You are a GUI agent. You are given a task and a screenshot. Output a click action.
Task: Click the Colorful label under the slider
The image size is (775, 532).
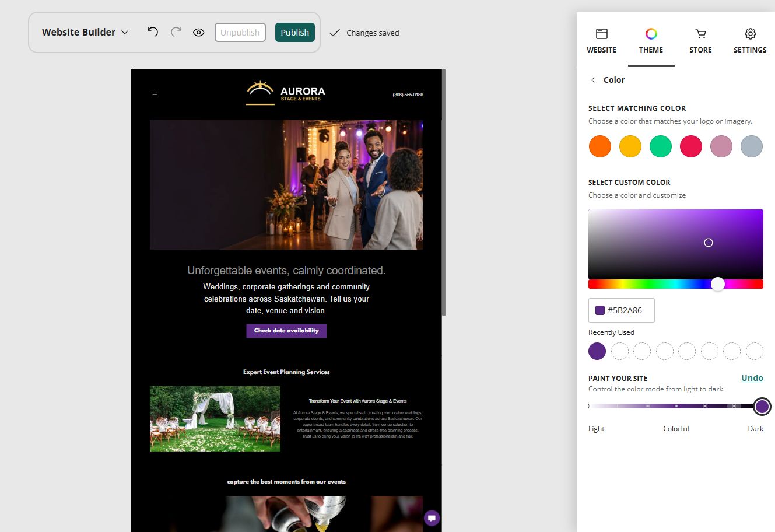click(676, 429)
